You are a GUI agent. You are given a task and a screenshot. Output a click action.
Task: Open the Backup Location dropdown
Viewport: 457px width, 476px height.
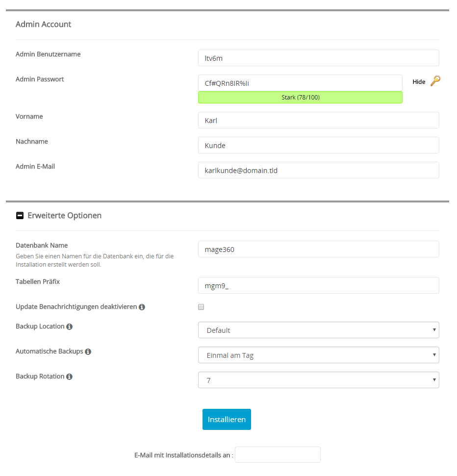point(319,330)
